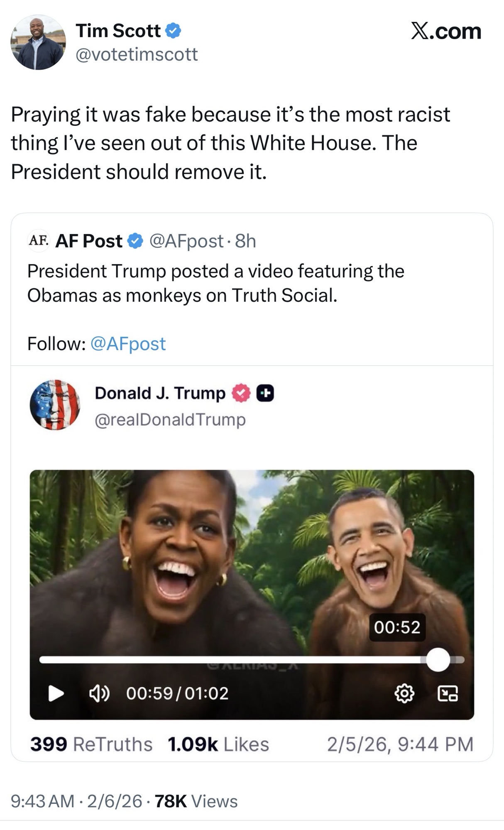Mute the video with the speaker icon
The image size is (504, 830).
[99, 693]
